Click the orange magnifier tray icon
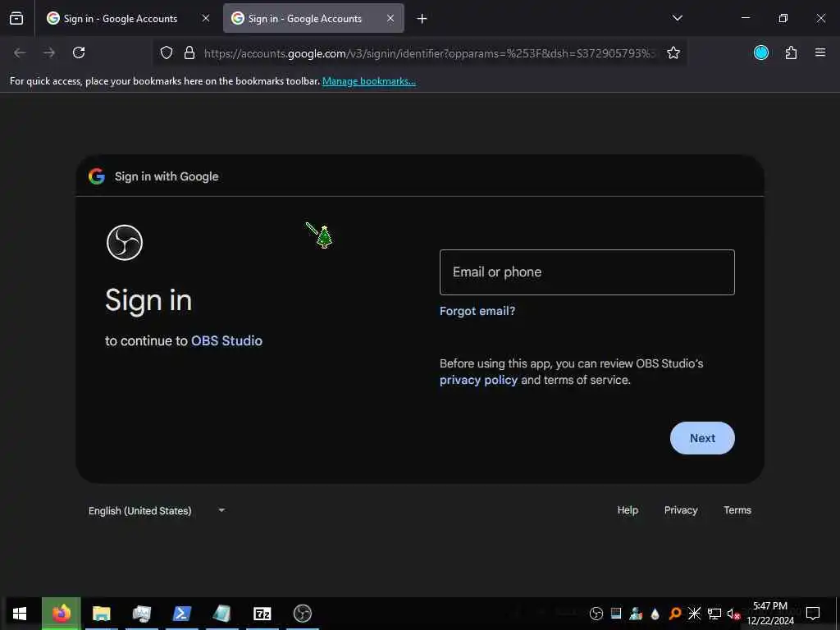This screenshot has height=630, width=840. (675, 614)
